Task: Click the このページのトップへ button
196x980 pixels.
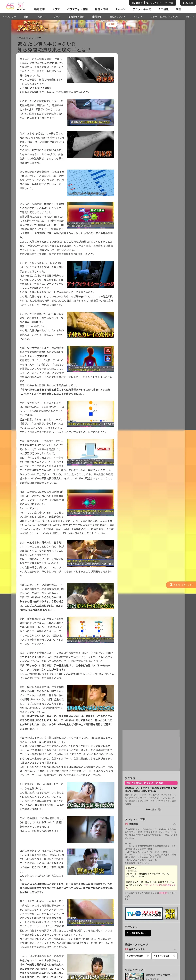Action: [x=181, y=585]
